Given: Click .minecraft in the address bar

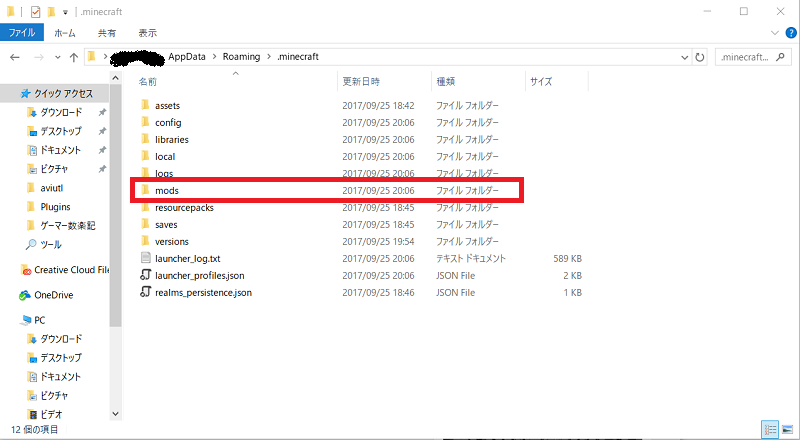Looking at the screenshot, I should pos(298,57).
